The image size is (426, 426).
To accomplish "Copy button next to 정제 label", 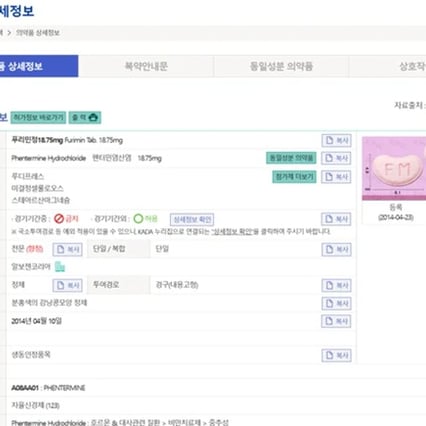I will pyautogui.click(x=67, y=285).
